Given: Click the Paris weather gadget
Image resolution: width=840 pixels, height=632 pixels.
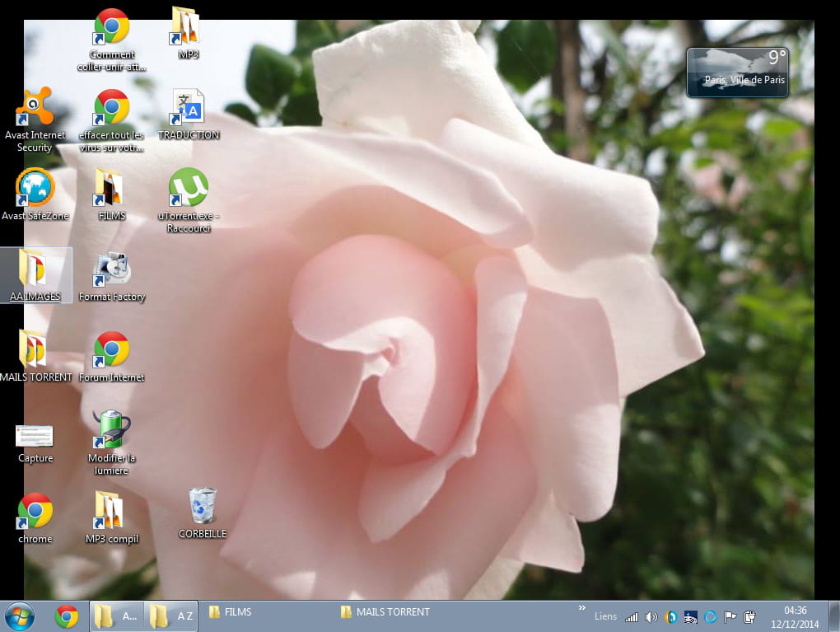Looking at the screenshot, I should 737,72.
